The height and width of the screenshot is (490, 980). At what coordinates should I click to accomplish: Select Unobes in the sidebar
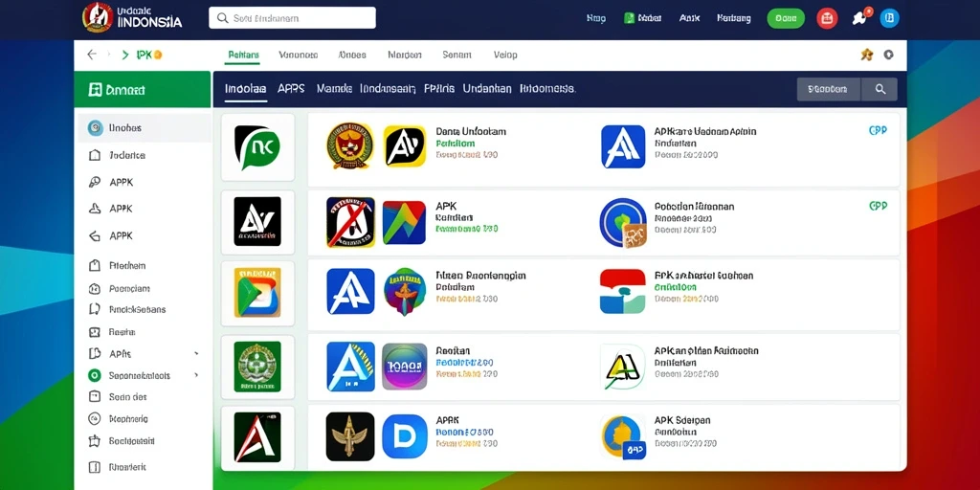tap(144, 128)
